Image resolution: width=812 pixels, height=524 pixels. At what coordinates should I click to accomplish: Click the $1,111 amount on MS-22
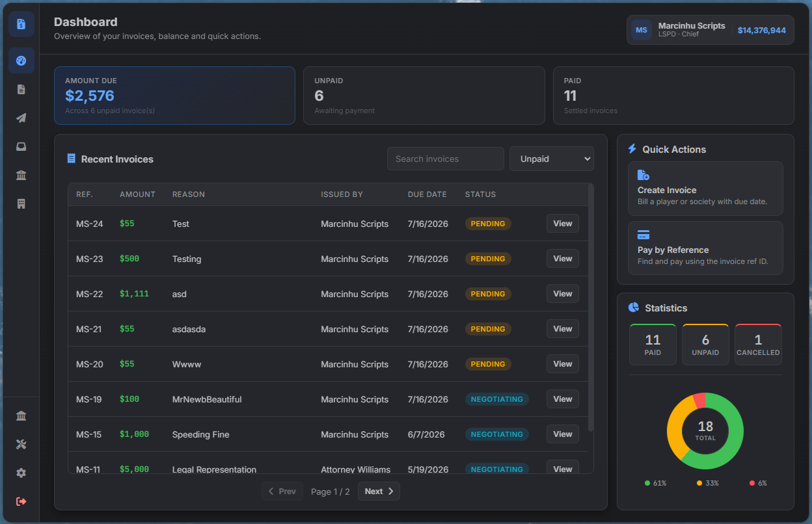click(x=134, y=294)
